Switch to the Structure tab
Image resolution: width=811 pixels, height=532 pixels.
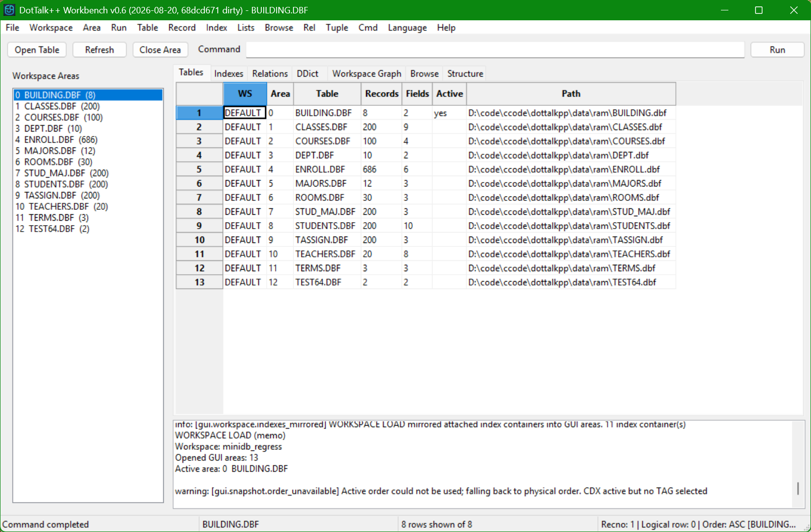coord(465,73)
